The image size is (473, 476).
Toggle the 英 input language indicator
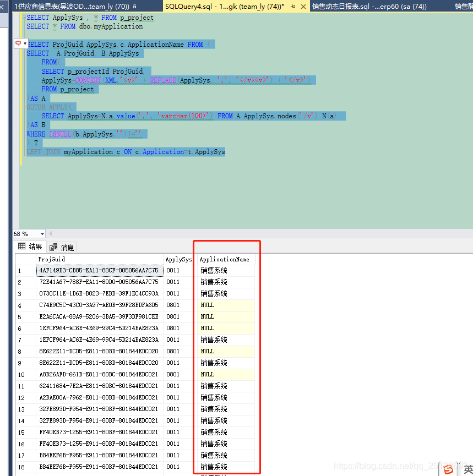468,469
